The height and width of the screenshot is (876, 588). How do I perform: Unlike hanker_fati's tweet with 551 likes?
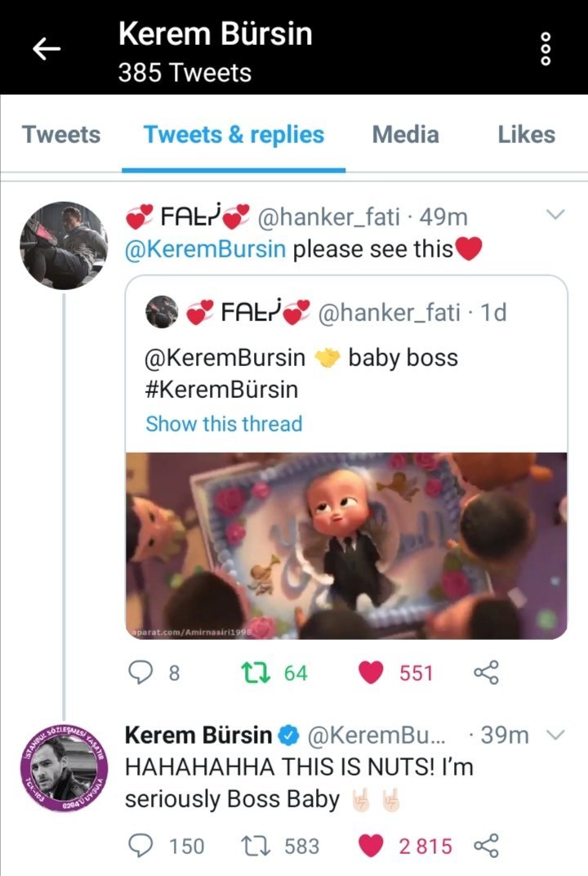coord(372,673)
